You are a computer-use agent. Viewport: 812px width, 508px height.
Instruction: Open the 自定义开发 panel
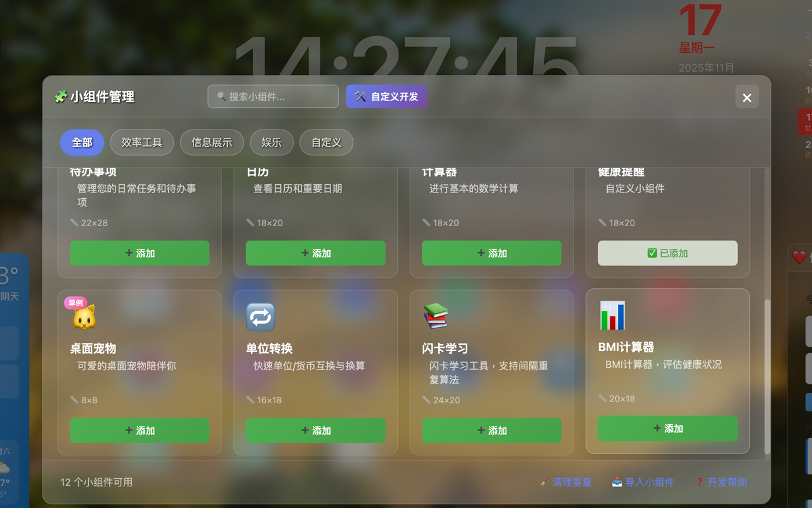[386, 96]
